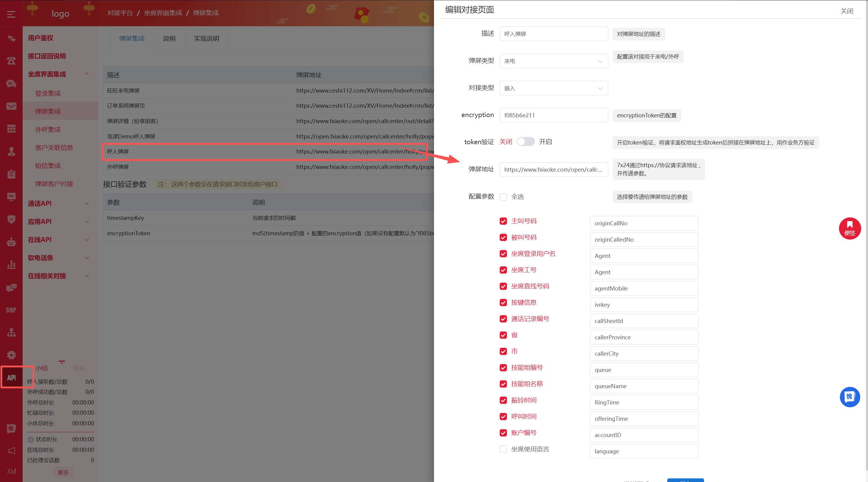Switch to the 实现说明 tab
This screenshot has width=868, height=482.
[206, 39]
